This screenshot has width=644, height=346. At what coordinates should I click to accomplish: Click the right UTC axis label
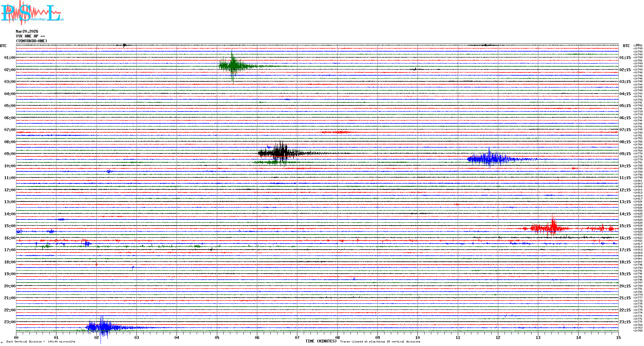point(626,46)
